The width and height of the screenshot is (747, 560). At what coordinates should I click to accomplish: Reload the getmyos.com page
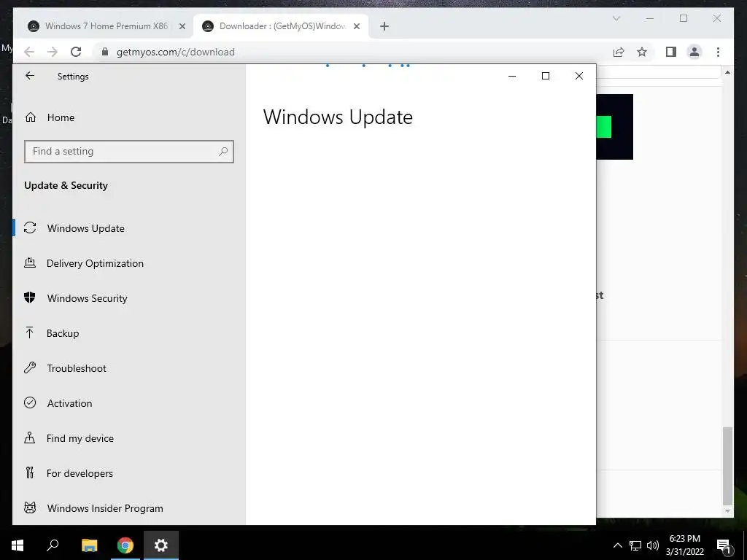(76, 52)
